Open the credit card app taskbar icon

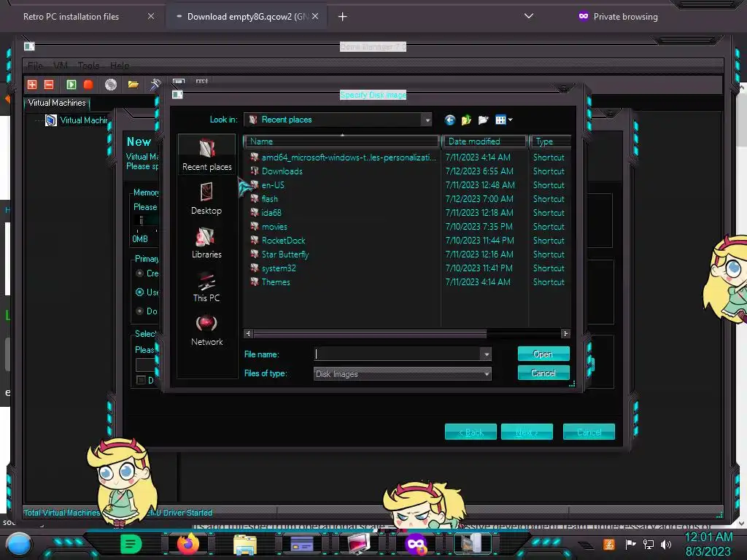301,544
